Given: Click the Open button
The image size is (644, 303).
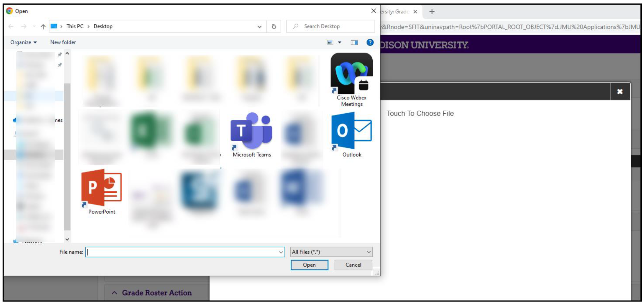Looking at the screenshot, I should (x=309, y=265).
